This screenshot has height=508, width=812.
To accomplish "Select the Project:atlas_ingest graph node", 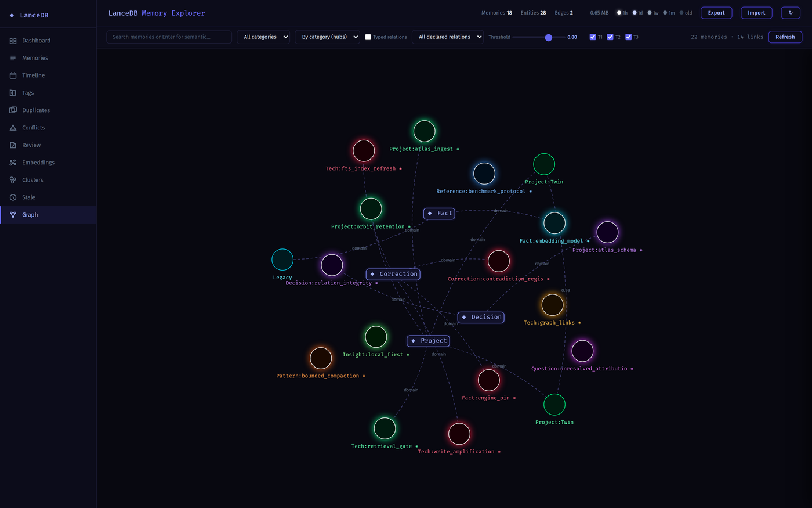I will coord(424,131).
